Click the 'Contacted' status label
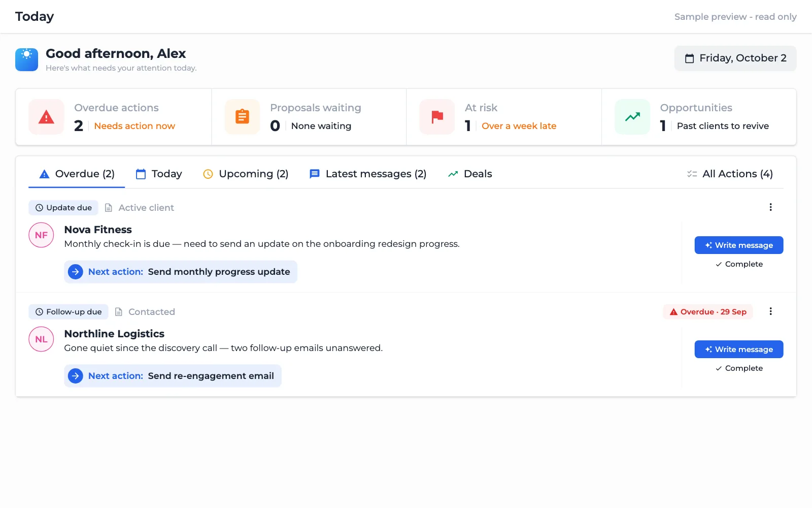 [x=152, y=312]
